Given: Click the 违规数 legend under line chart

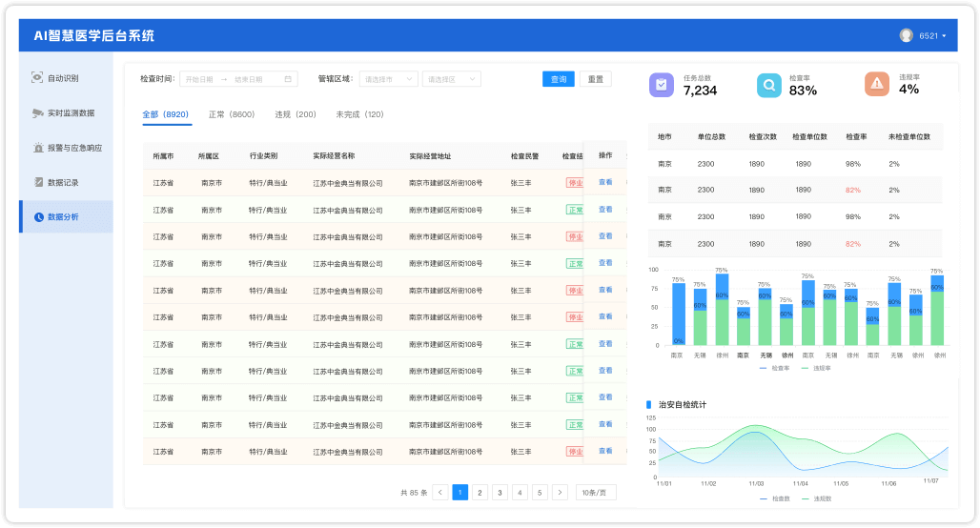Looking at the screenshot, I should (x=816, y=498).
